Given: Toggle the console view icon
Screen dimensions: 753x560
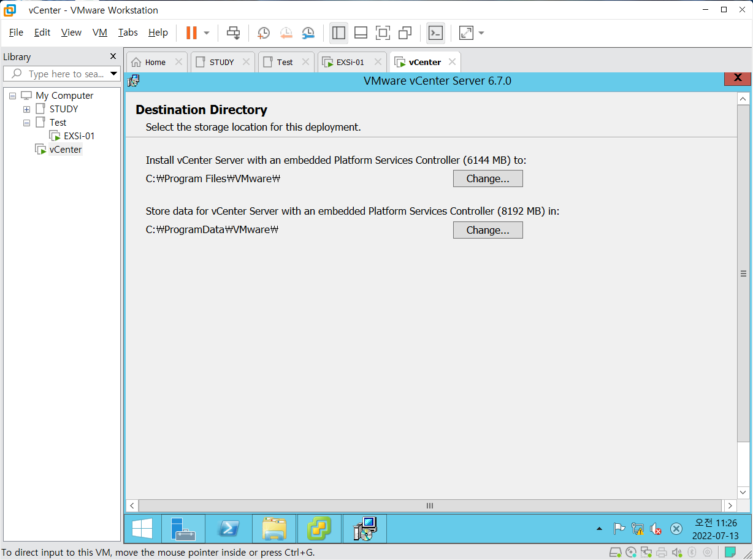Looking at the screenshot, I should pos(435,33).
